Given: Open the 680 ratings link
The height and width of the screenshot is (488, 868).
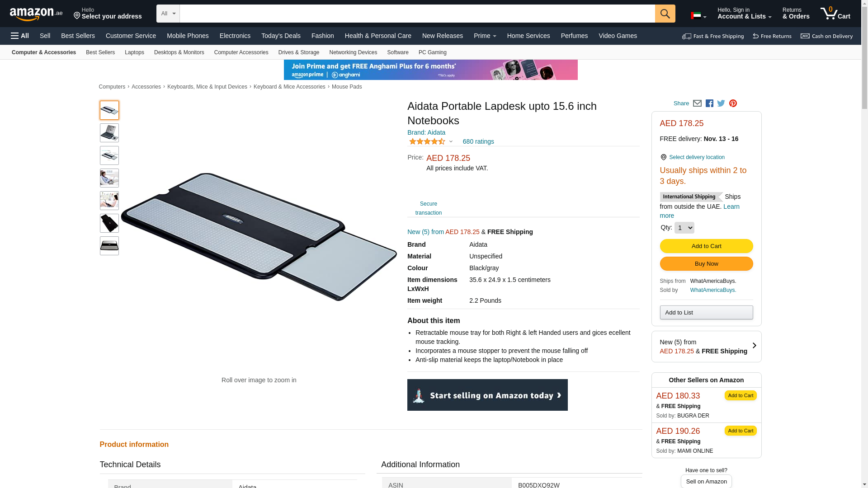Looking at the screenshot, I should [478, 141].
